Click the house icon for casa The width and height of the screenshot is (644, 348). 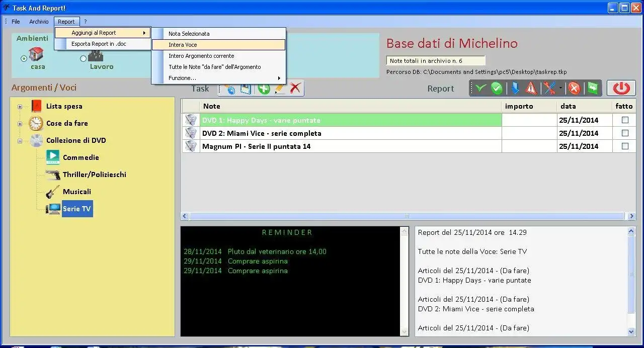click(36, 54)
